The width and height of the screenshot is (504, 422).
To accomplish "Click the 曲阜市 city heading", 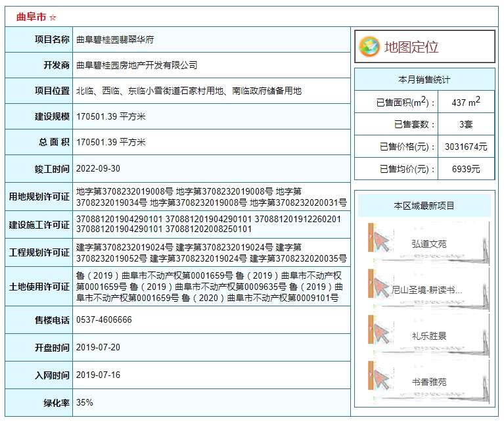I will coord(31,17).
